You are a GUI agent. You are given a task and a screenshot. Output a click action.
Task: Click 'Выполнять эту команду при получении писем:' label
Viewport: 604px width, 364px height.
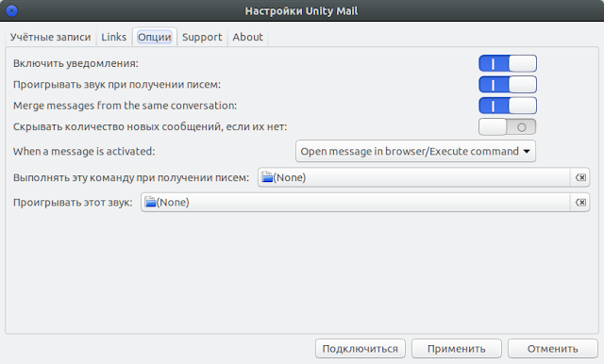pos(131,177)
